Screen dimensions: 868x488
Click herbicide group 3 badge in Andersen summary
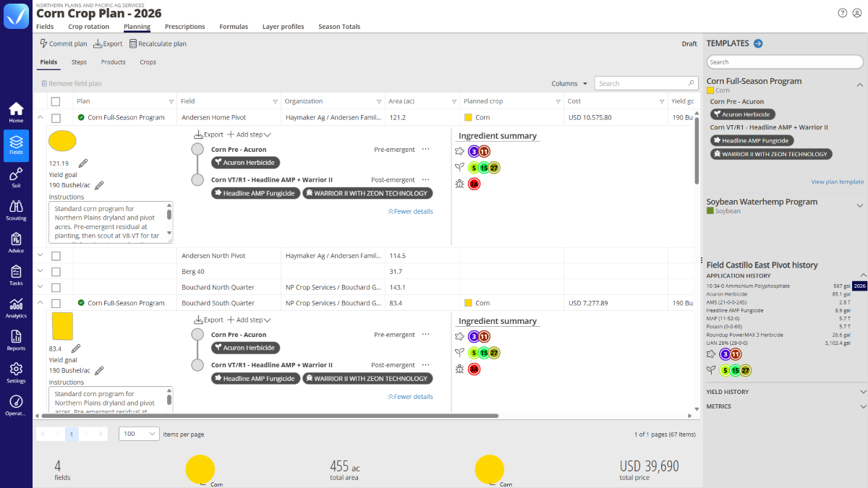click(474, 151)
